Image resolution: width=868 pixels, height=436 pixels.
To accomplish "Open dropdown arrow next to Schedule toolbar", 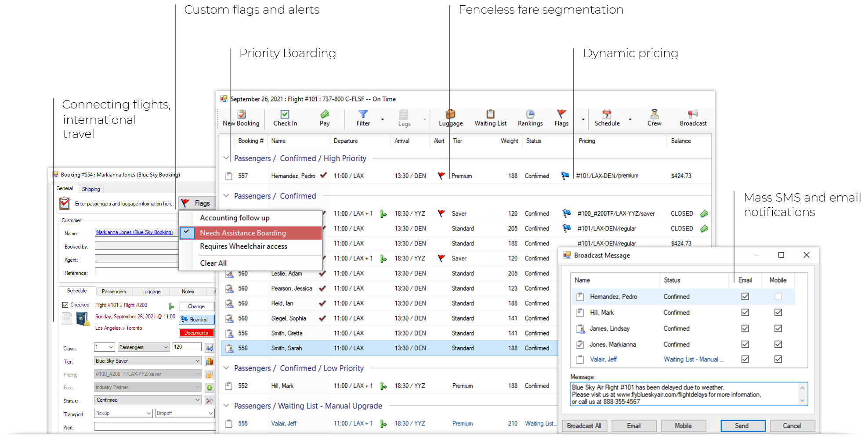I will point(630,119).
